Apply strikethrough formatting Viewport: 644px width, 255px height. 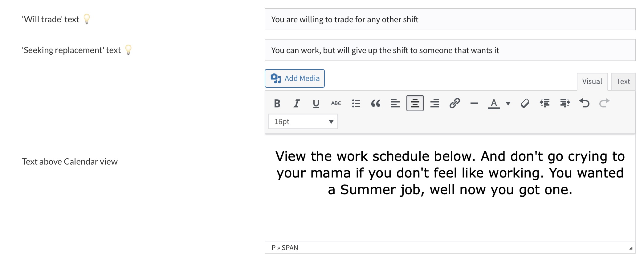coord(336,103)
